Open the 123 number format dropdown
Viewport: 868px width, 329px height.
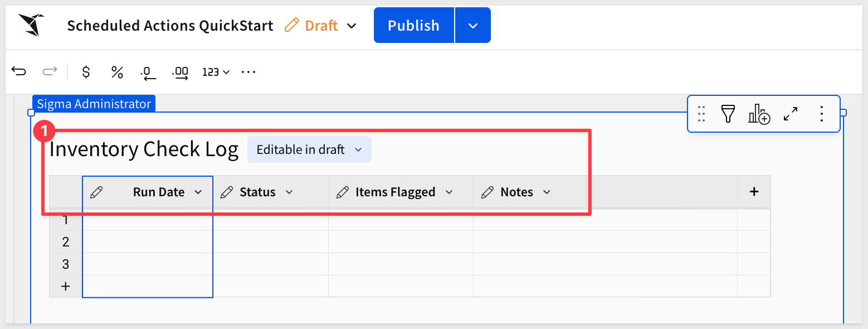[x=216, y=72]
